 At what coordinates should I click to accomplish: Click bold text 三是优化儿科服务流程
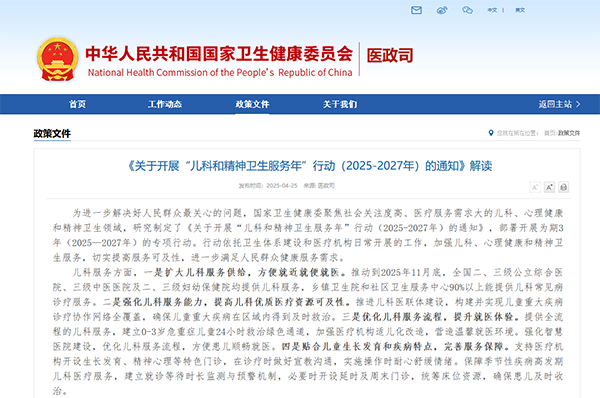(393, 317)
